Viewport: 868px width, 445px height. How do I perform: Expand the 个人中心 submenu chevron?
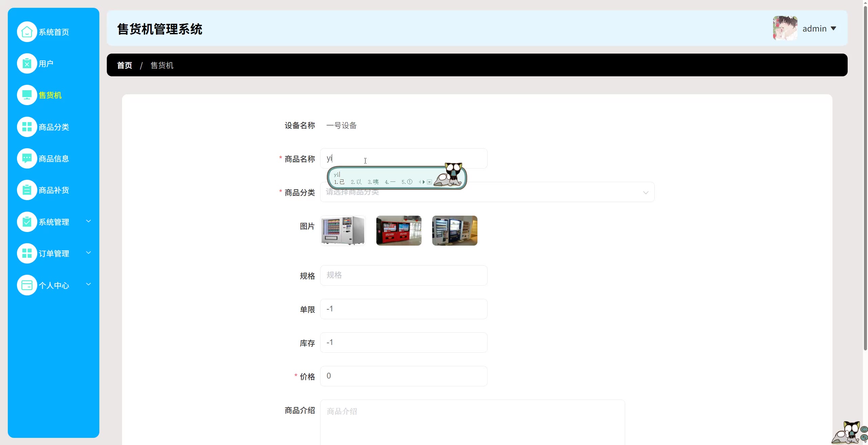tap(88, 284)
